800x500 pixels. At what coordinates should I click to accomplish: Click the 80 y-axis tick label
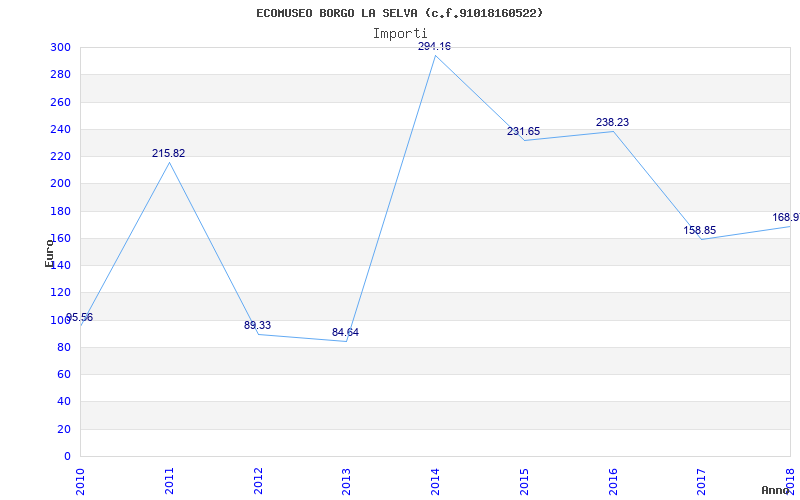pos(64,347)
